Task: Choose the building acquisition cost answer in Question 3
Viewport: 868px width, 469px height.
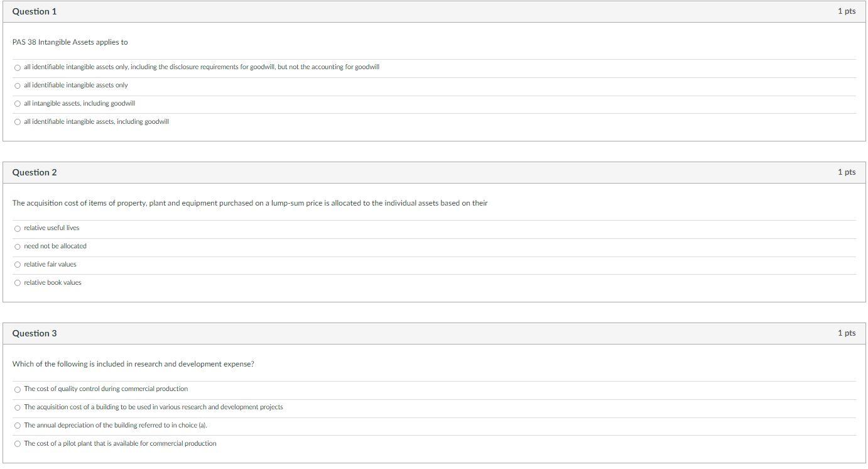Action: 18,407
